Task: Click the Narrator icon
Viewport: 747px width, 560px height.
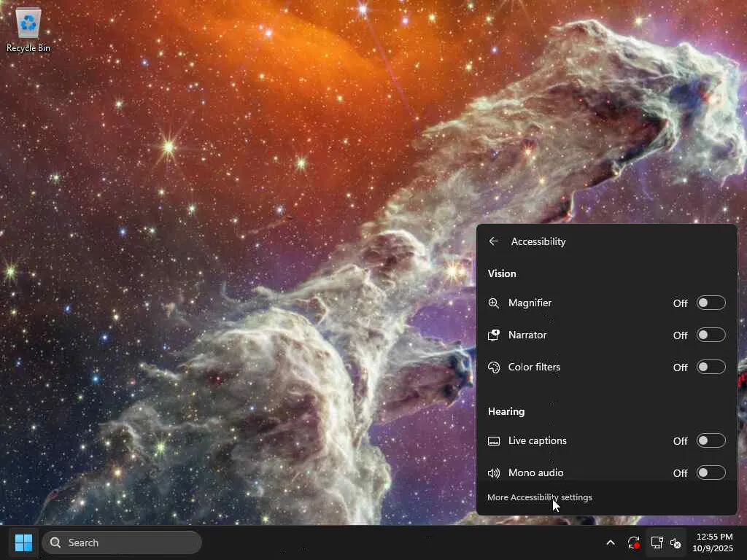Action: [494, 335]
